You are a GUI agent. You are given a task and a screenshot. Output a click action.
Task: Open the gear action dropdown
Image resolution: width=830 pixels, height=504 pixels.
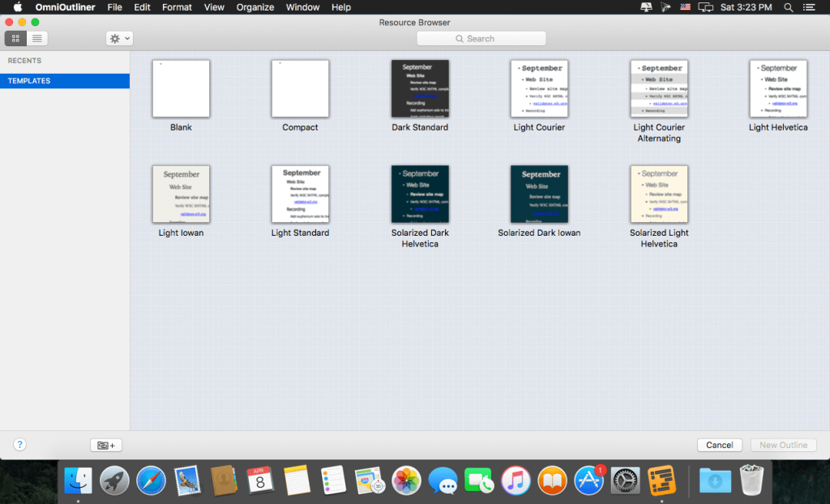click(x=119, y=38)
